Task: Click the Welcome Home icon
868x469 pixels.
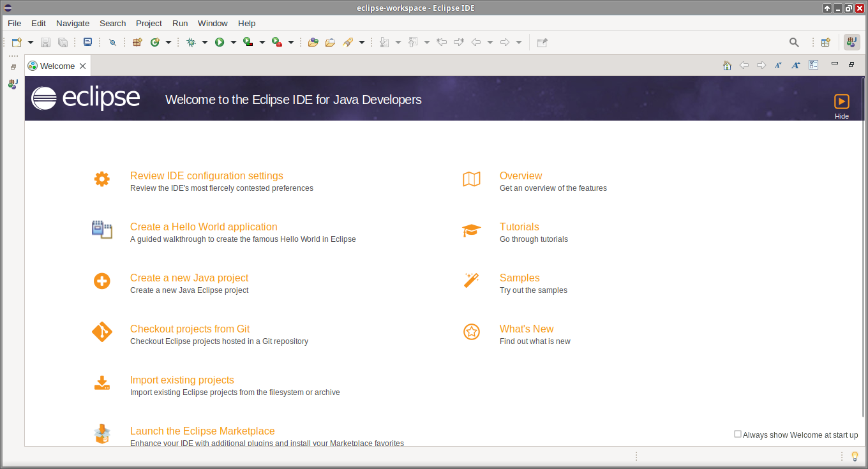Action: click(x=727, y=65)
